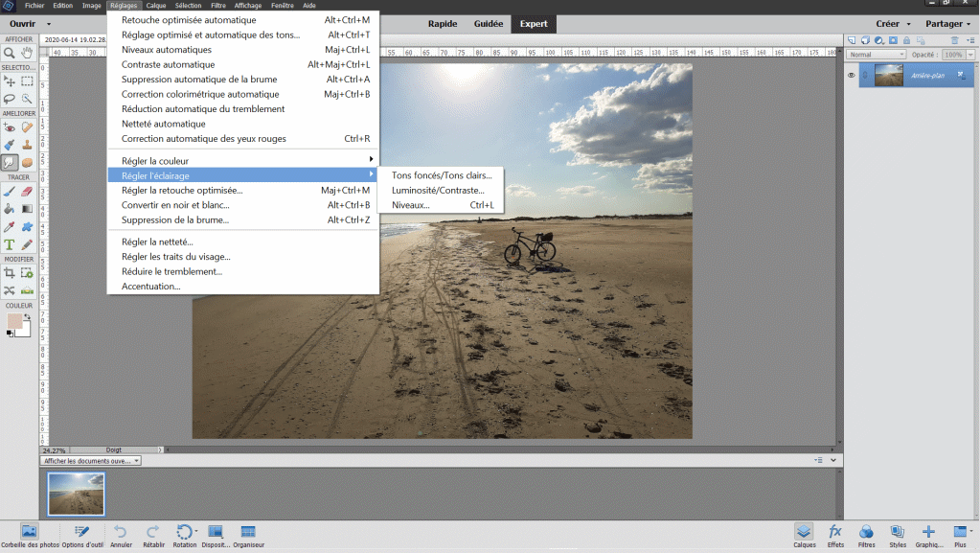
Task: Select the horizontal Type tool
Action: [x=10, y=244]
